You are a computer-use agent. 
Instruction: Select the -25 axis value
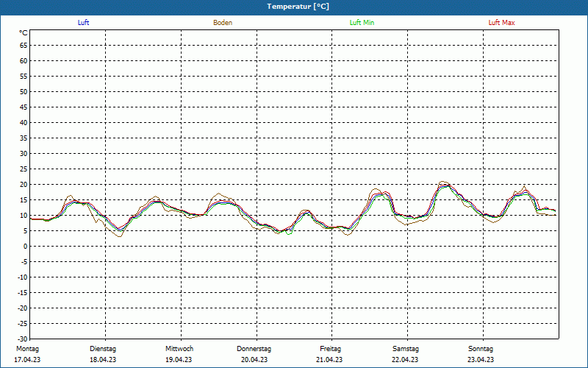tap(23, 323)
